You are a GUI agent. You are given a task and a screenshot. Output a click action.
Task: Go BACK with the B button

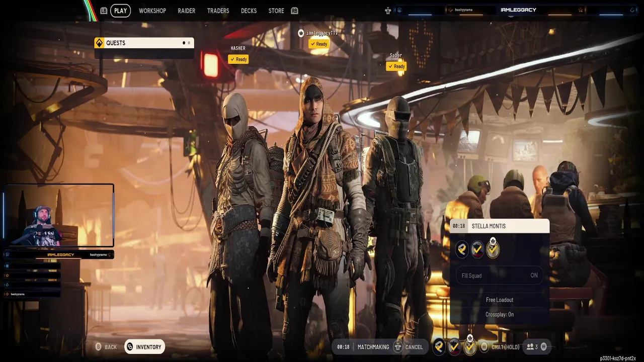coord(106,347)
